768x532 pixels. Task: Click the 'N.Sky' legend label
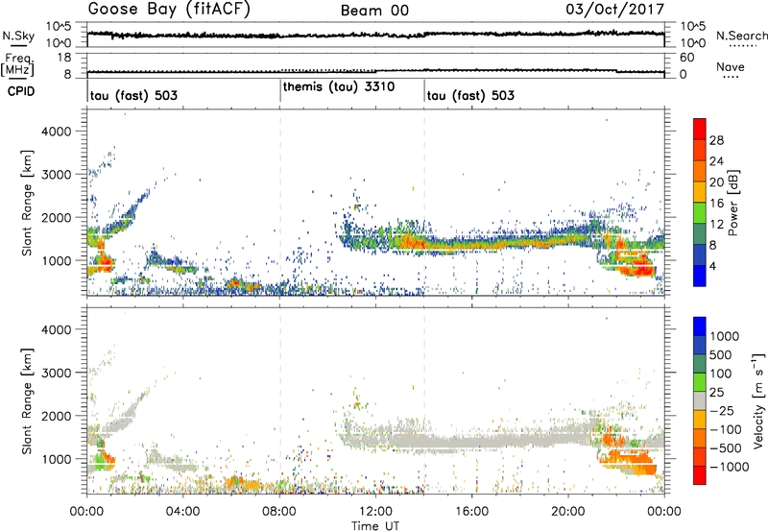[x=18, y=36]
